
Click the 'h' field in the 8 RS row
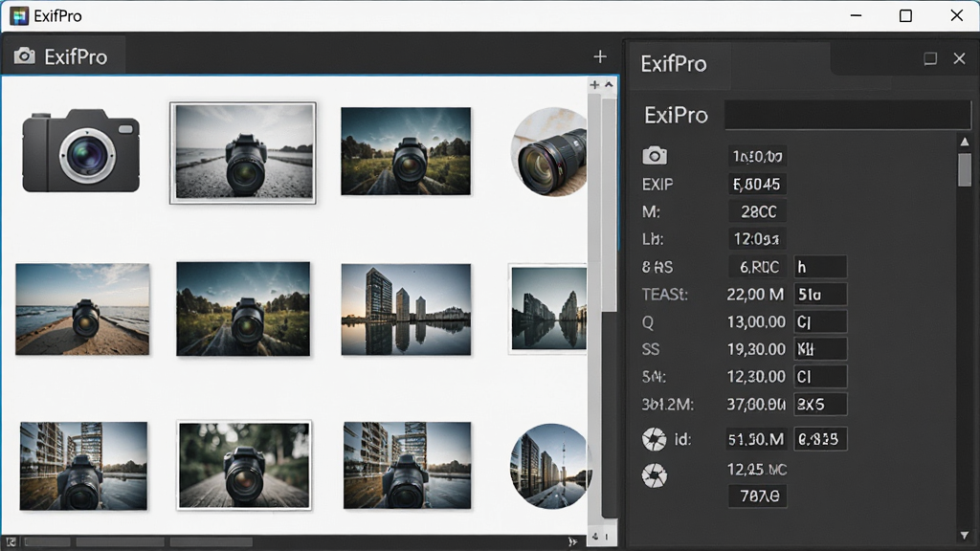(x=820, y=267)
